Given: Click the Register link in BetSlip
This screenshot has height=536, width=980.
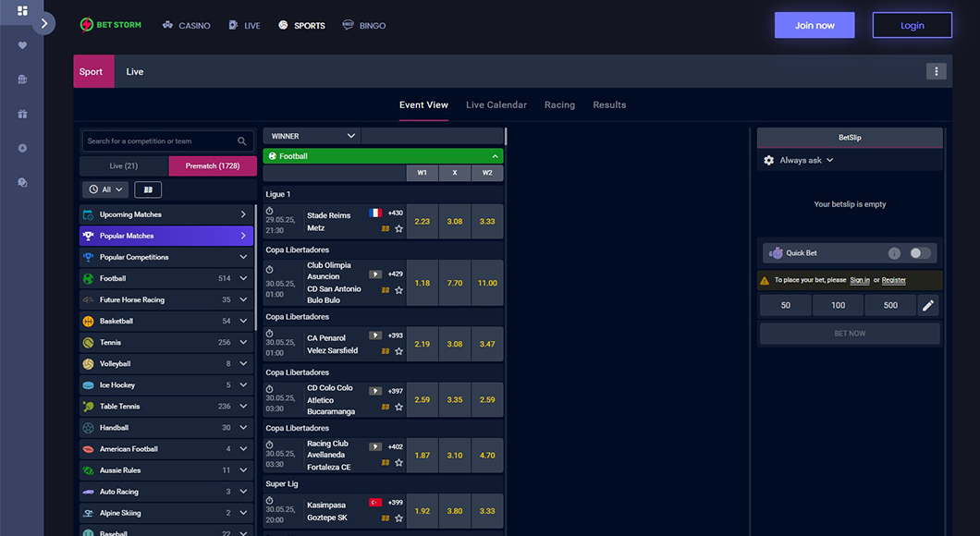Looking at the screenshot, I should coord(894,280).
